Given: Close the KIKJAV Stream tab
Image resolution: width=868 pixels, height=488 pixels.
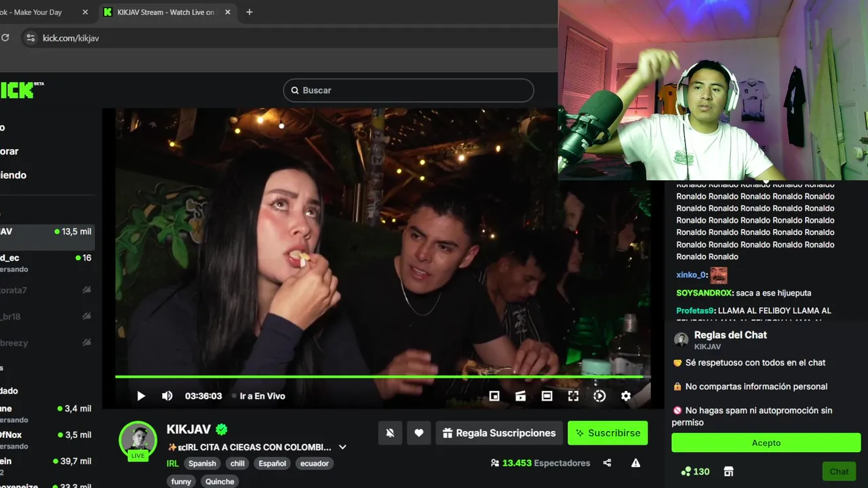Looking at the screenshot, I should coord(227,12).
